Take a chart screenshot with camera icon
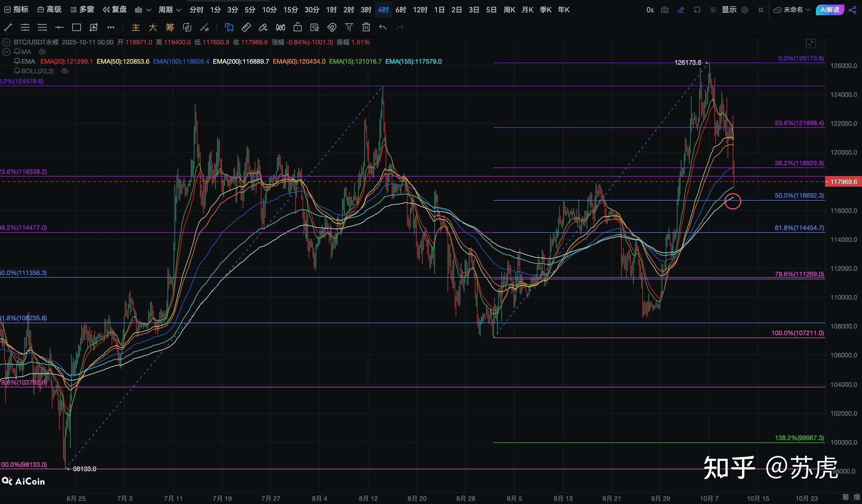The width and height of the screenshot is (862, 504). 664,10
